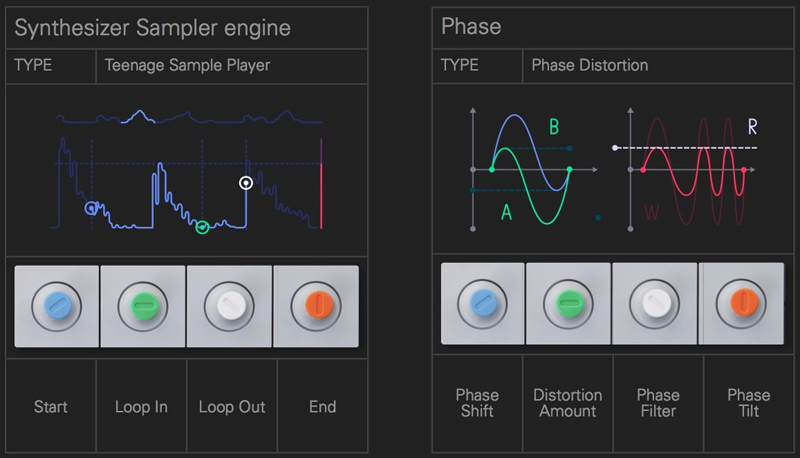Click the green Loop In knob
The image size is (800, 458).
[x=141, y=306]
